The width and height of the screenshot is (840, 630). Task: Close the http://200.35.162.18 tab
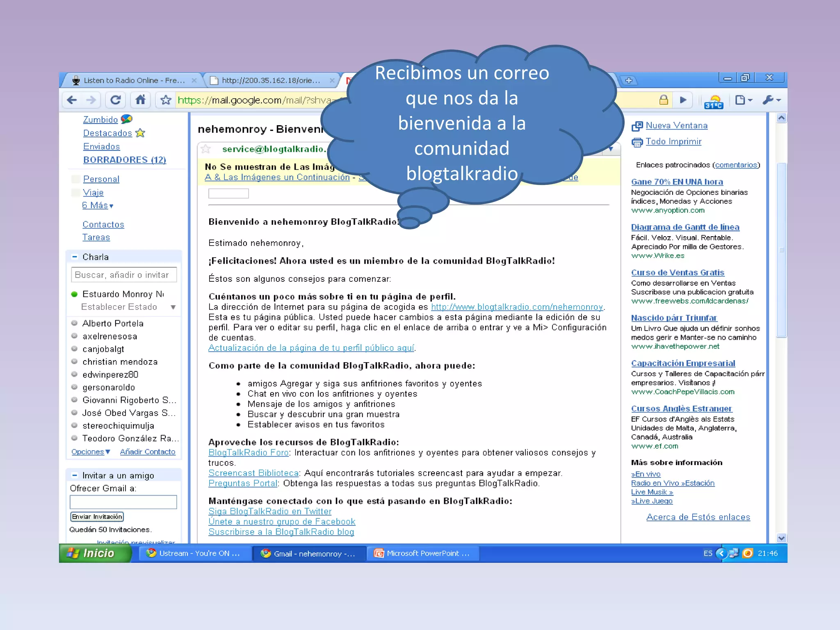point(332,80)
